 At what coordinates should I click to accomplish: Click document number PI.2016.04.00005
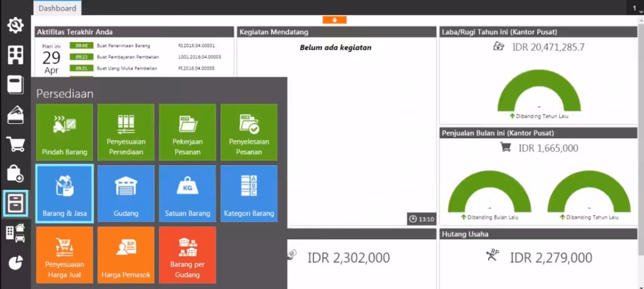(x=196, y=68)
